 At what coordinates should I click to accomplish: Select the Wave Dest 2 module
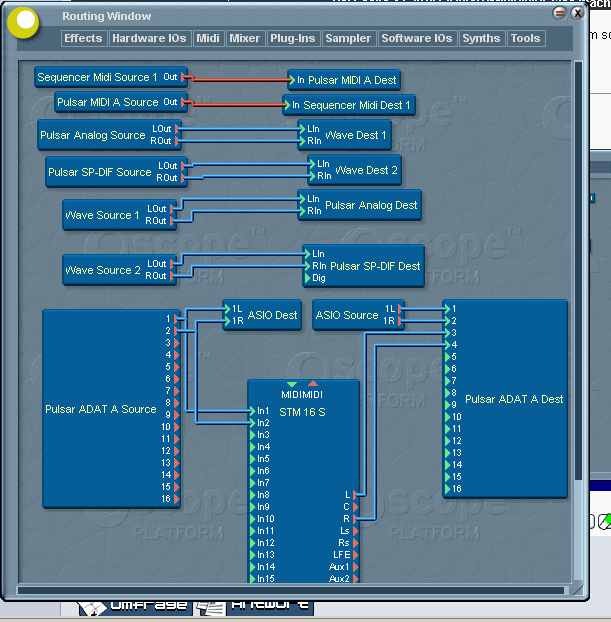pyautogui.click(x=366, y=171)
